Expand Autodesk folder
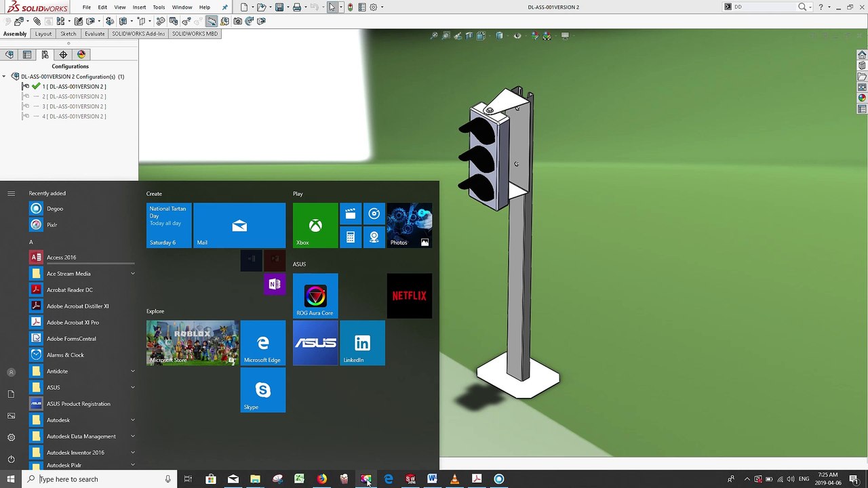Screen dimensions: 868x488 pos(133,420)
